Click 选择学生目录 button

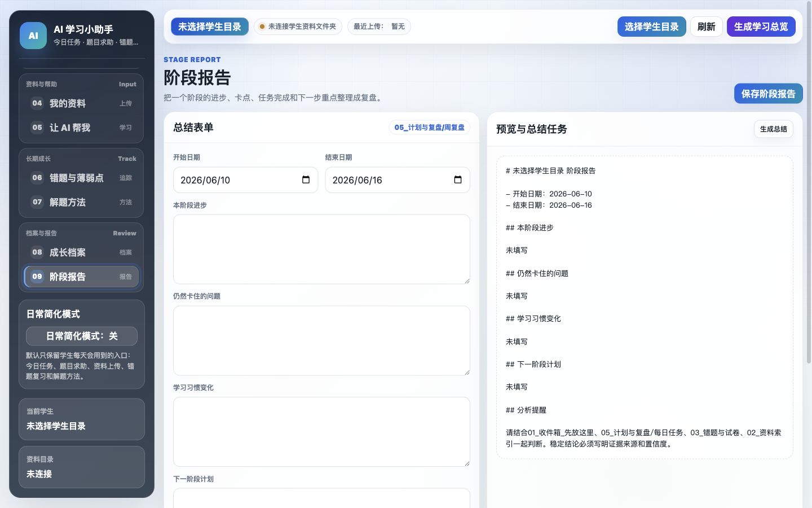tap(652, 27)
